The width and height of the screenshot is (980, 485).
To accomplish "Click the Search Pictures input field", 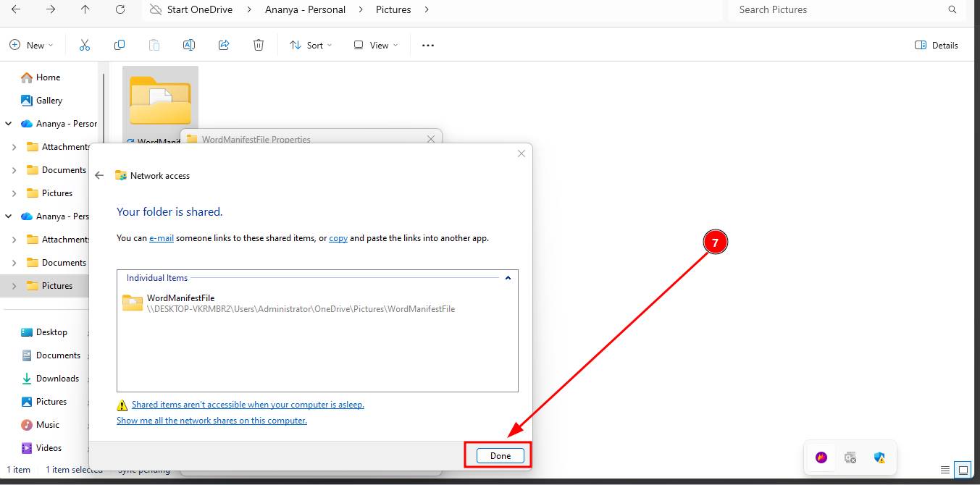I will click(840, 9).
